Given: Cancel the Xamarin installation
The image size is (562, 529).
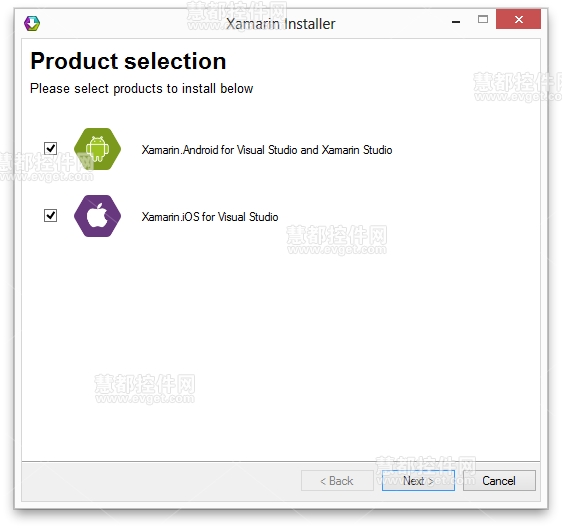Looking at the screenshot, I should [499, 481].
